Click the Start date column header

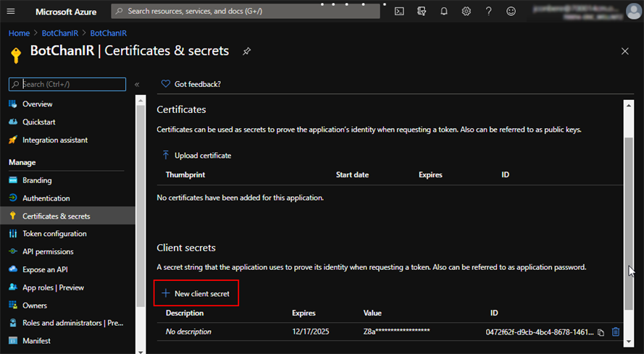(x=352, y=175)
